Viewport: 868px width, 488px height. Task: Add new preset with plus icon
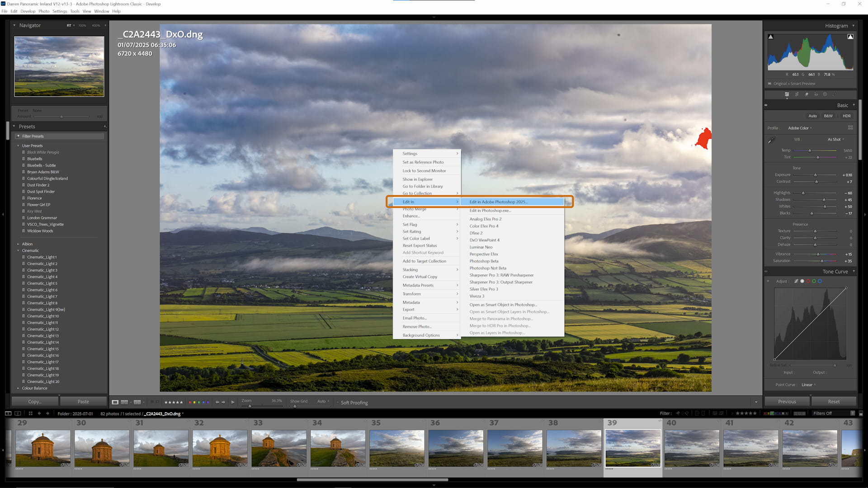tap(105, 127)
